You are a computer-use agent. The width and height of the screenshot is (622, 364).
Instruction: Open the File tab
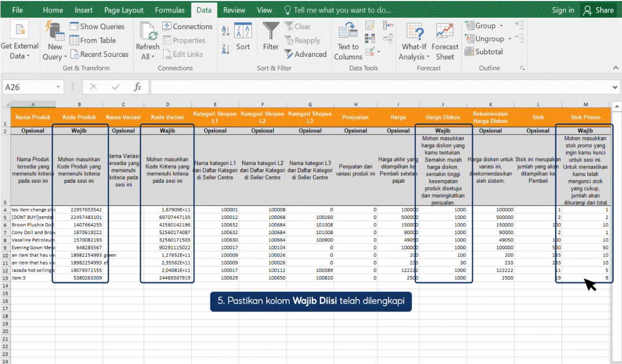pyautogui.click(x=17, y=10)
